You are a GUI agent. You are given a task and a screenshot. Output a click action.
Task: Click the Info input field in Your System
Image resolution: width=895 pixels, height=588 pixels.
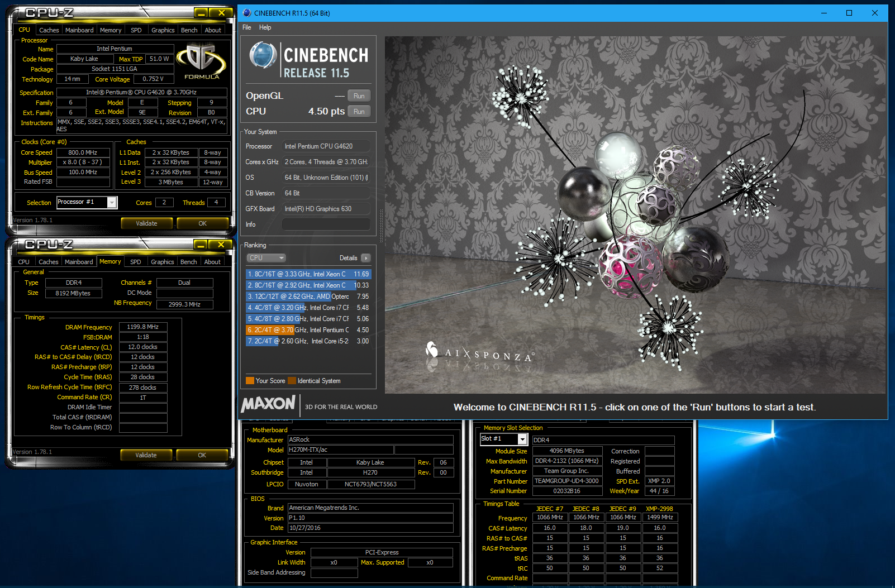tap(326, 224)
